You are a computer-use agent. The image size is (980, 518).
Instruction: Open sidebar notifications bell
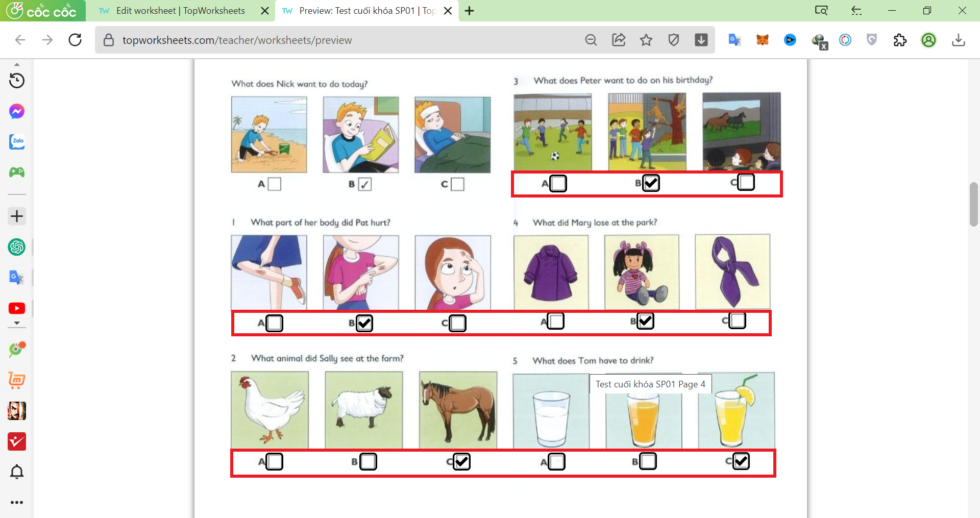pyautogui.click(x=17, y=472)
